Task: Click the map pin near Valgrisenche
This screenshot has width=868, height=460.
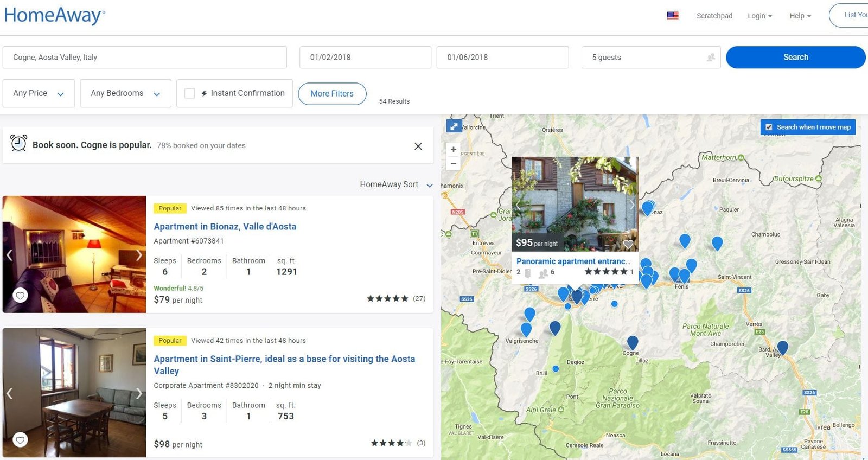Action: click(526, 329)
